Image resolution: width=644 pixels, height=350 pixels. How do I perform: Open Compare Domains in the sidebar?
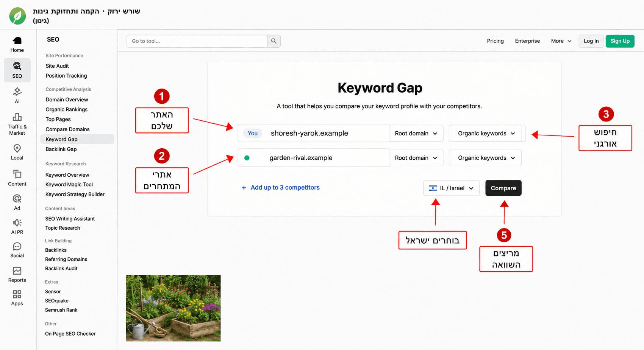coord(68,129)
